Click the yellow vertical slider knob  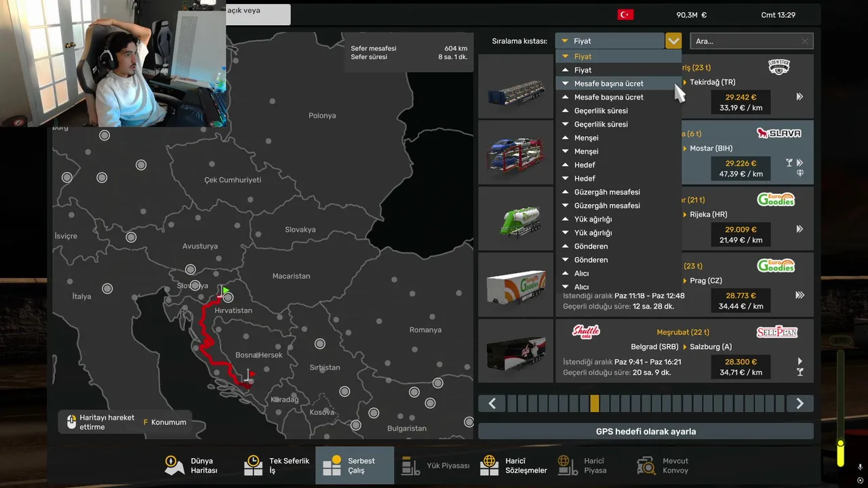click(x=841, y=444)
